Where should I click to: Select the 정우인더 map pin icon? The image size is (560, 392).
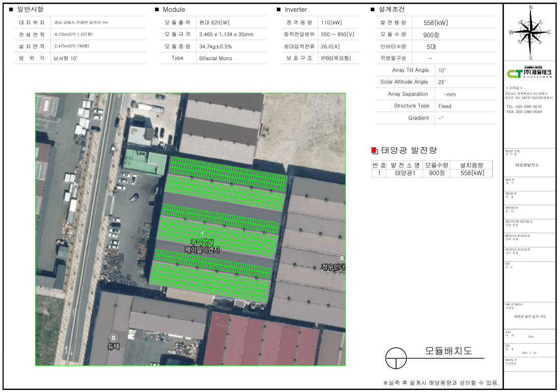tap(342, 258)
